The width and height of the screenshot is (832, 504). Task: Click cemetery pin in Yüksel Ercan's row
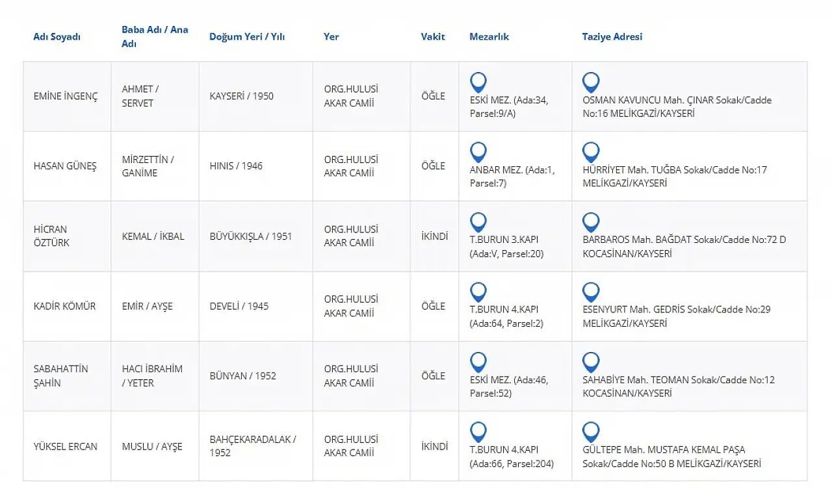tap(478, 432)
